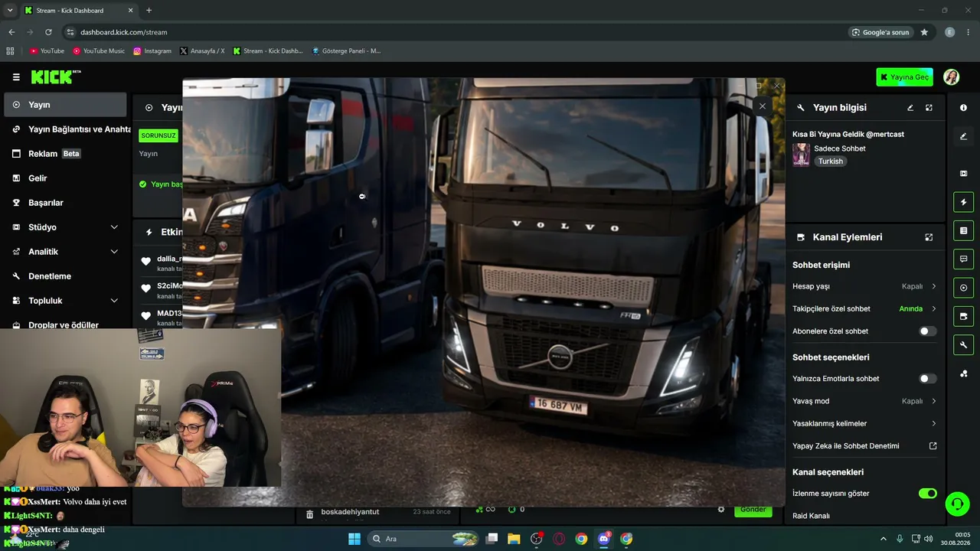The image size is (980, 551).
Task: Delete the boskadehiyantut entry with trash icon
Action: click(x=309, y=515)
